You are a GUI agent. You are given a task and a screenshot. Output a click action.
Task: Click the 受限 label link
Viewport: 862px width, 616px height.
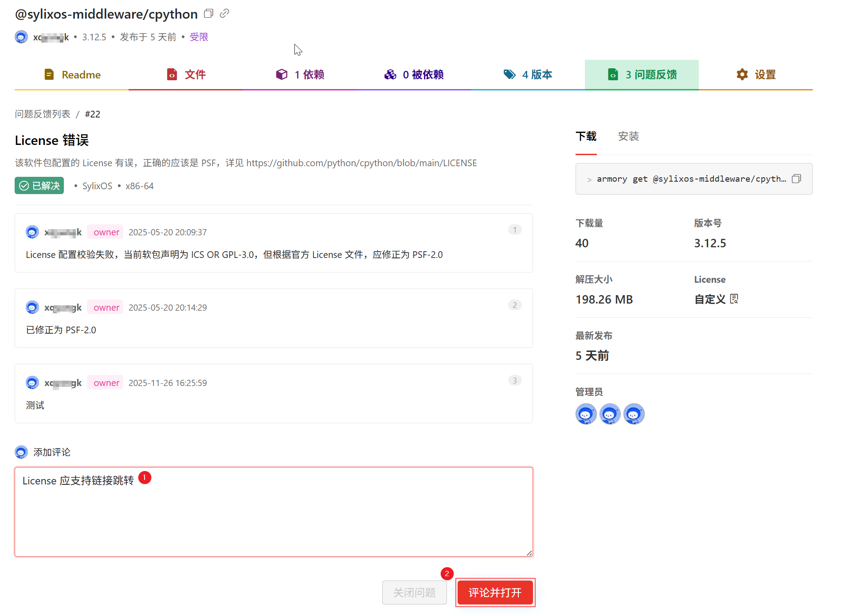[x=199, y=37]
